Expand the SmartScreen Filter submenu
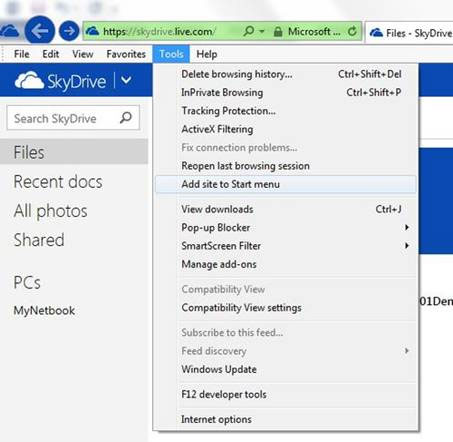Viewport: 453px width, 442px height. 286,246
